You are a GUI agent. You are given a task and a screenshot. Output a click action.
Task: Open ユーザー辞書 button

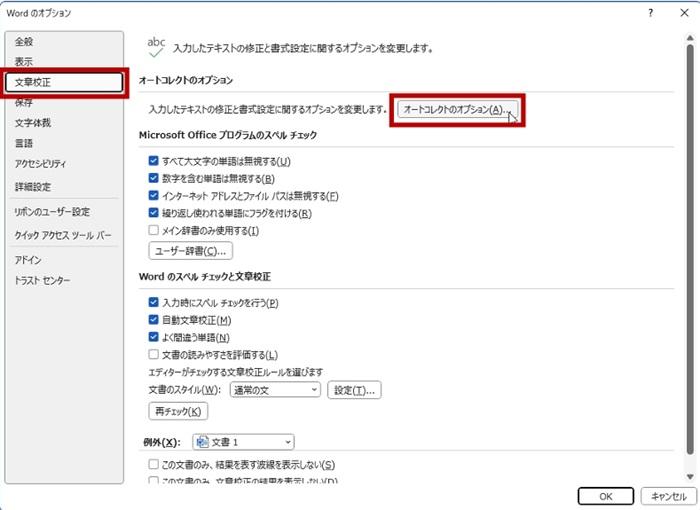point(190,251)
